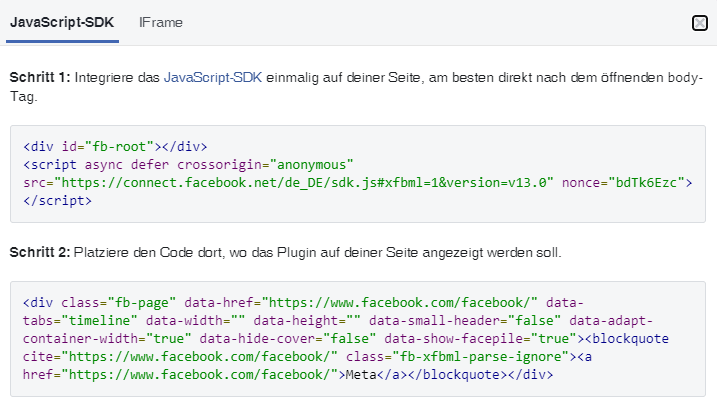
Task: Click the "Schritt 2:" heading text
Action: [x=40, y=252]
